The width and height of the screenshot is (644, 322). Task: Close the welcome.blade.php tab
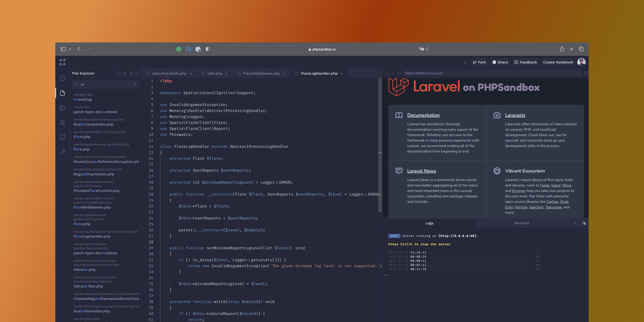[191, 74]
